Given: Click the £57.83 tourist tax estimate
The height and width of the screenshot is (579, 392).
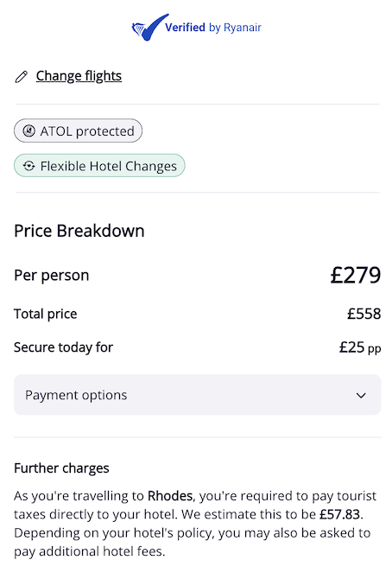Looking at the screenshot, I should 339,514.
